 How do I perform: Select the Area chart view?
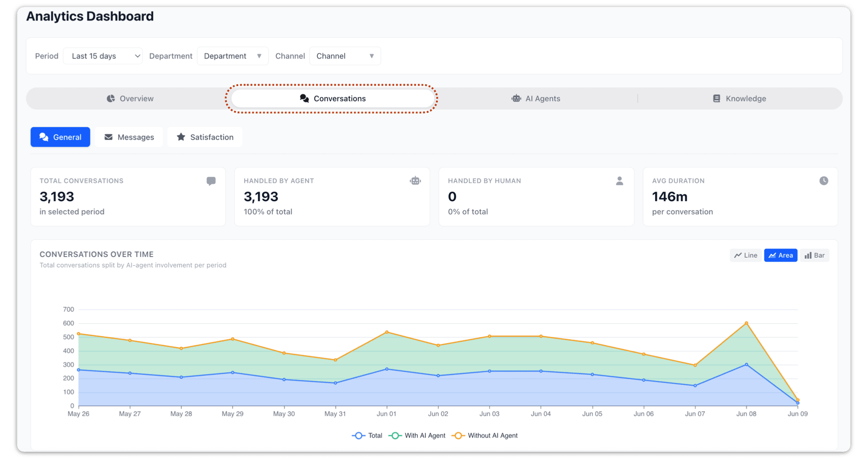tap(781, 255)
